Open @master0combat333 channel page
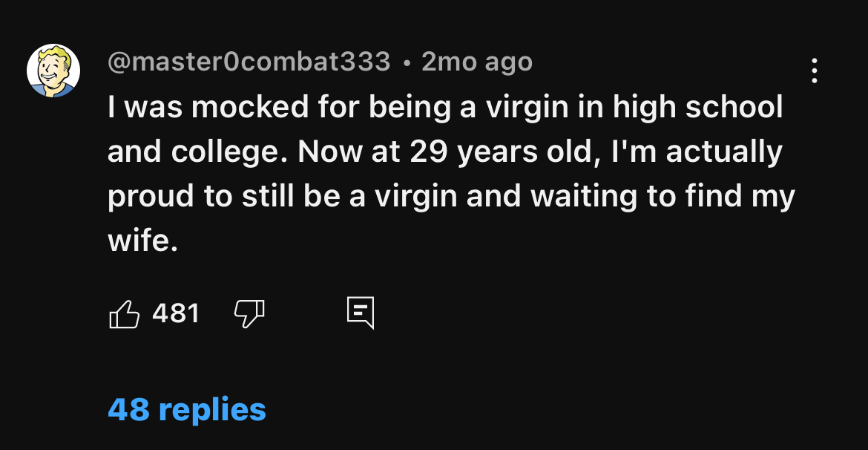 pyautogui.click(x=249, y=62)
